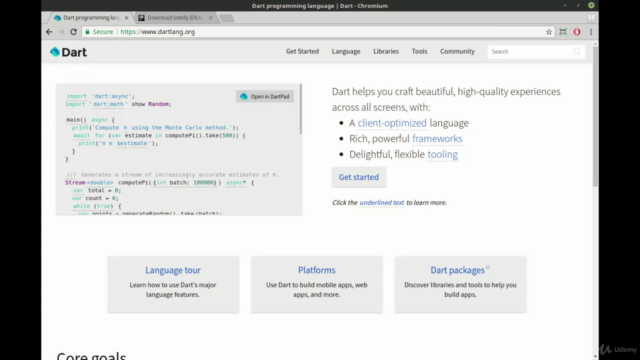Follow the frameworks link
The height and width of the screenshot is (360, 640).
(x=437, y=139)
